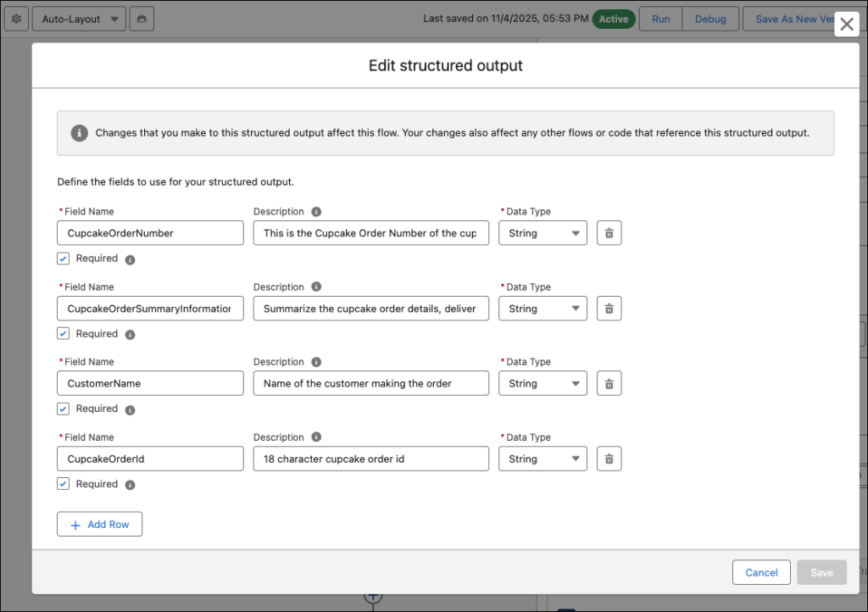Viewport: 868px width, 612px height.
Task: Uncheck Required for CupcakeOrderNumber
Action: tap(63, 258)
